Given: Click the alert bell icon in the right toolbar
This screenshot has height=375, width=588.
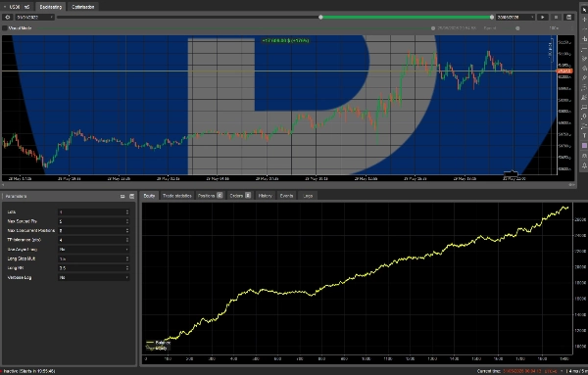Looking at the screenshot, I should 584,165.
